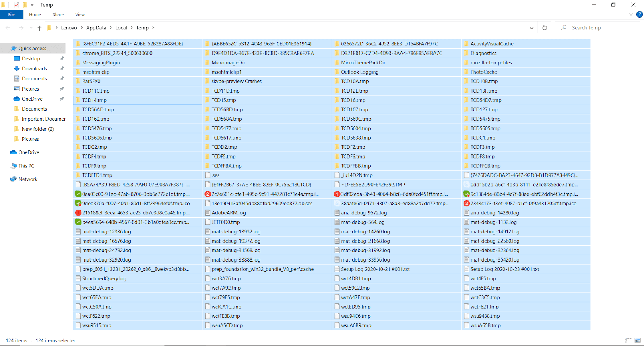Click the Properties icon in quick access toolbar
This screenshot has width=644, height=346.
(17, 5)
